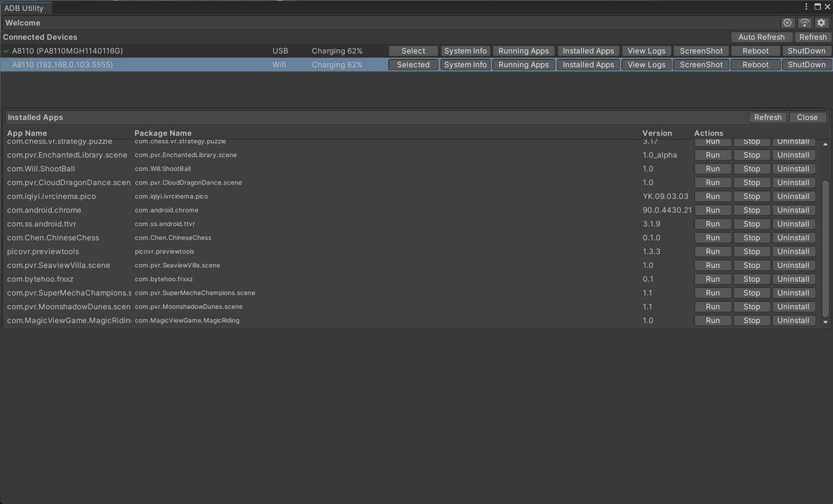Run com.pvr.EnchantedLibrary.scene
The width and height of the screenshot is (833, 504).
point(713,155)
